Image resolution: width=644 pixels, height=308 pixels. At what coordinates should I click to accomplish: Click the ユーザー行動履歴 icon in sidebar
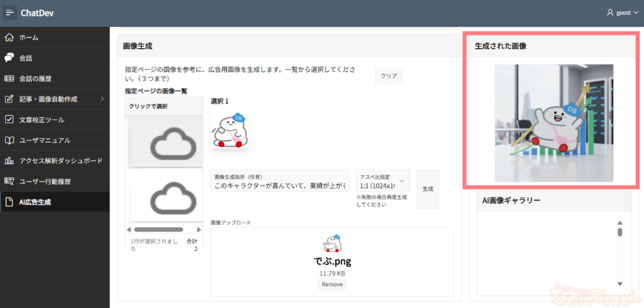(x=10, y=181)
